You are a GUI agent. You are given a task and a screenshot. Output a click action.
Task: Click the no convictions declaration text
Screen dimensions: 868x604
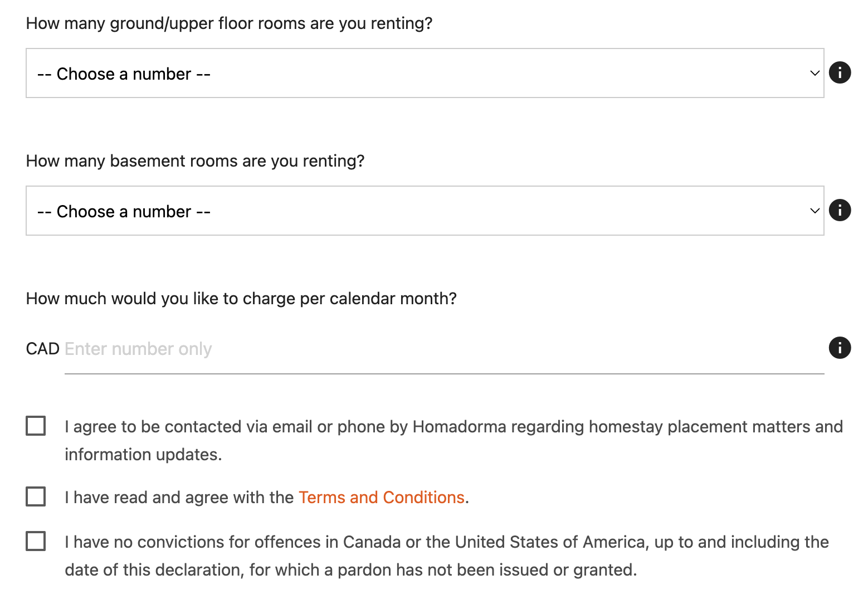pyautogui.click(x=446, y=542)
